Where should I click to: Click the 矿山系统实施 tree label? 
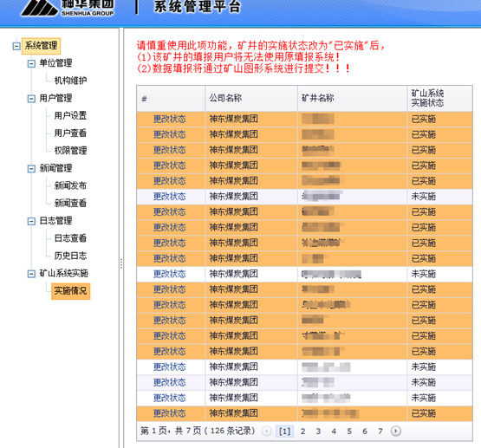point(63,273)
